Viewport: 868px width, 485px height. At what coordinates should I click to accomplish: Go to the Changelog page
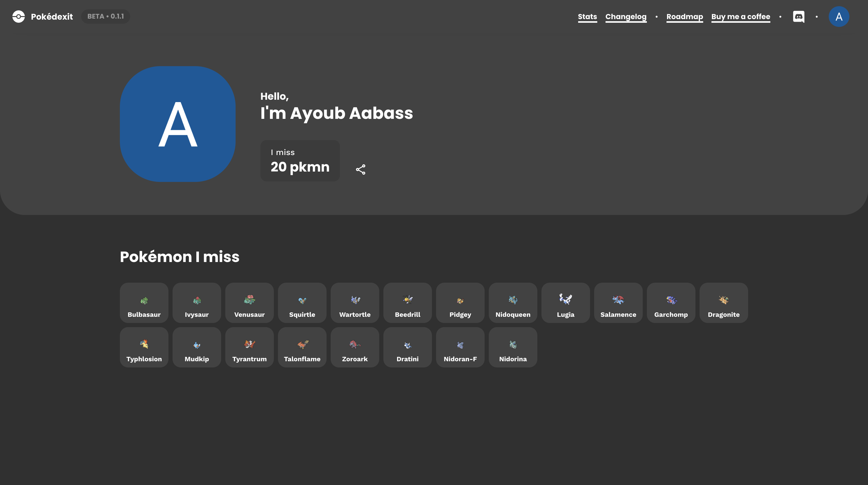(x=626, y=17)
